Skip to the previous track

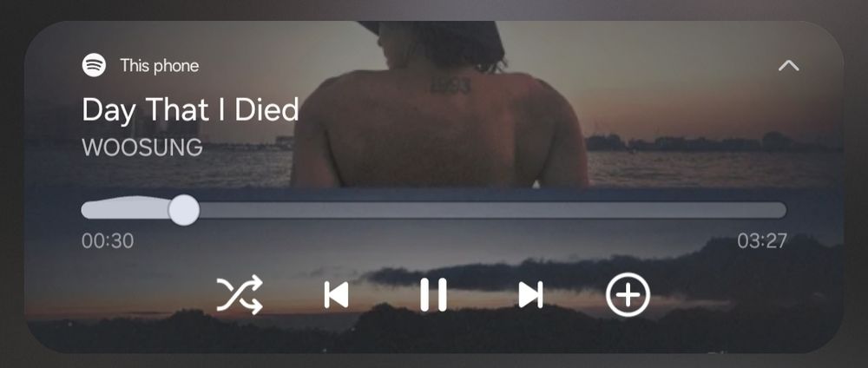point(336,294)
